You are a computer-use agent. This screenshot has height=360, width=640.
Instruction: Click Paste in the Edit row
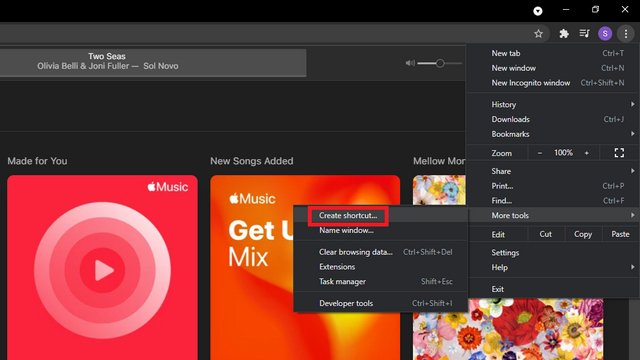click(x=620, y=234)
